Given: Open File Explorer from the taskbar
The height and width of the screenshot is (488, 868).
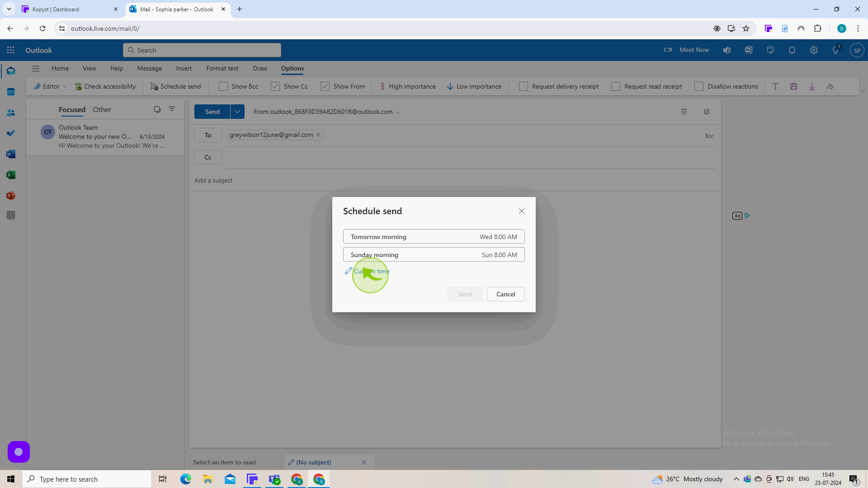Looking at the screenshot, I should pyautogui.click(x=208, y=479).
